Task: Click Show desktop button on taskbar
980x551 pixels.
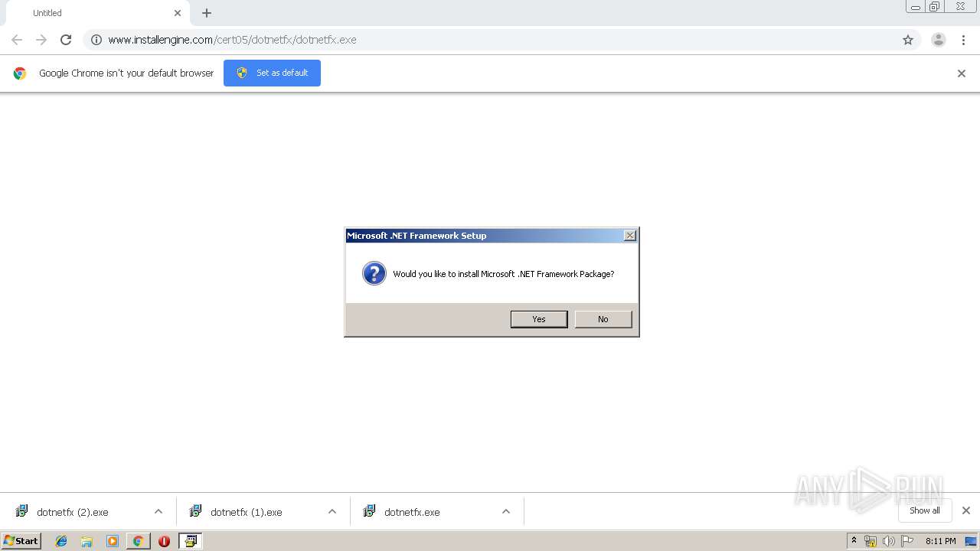Action: 972,541
